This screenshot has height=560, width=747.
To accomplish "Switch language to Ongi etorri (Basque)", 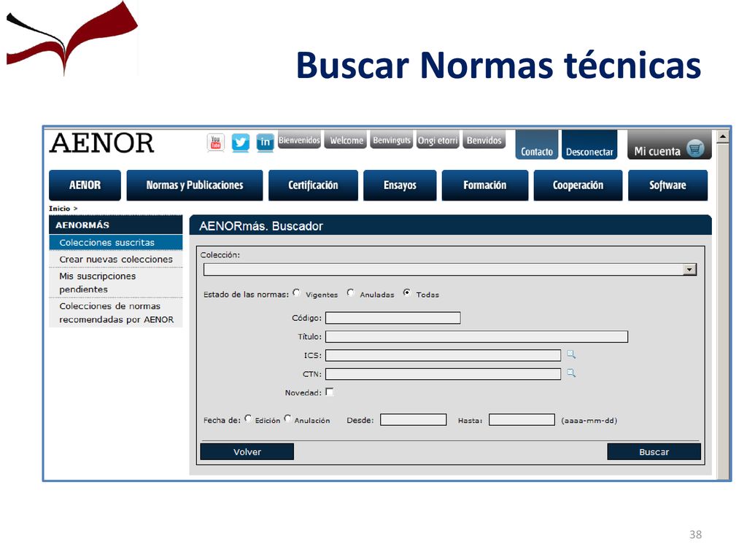I will click(438, 140).
